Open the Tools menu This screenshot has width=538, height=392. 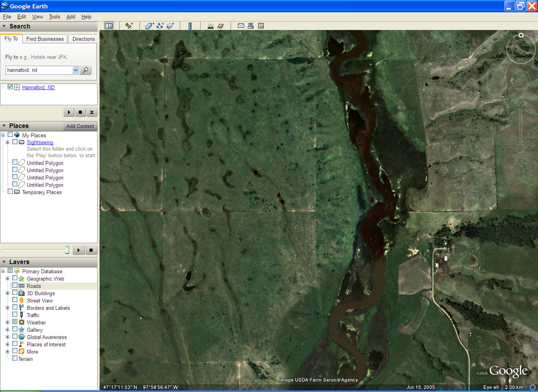(x=55, y=17)
